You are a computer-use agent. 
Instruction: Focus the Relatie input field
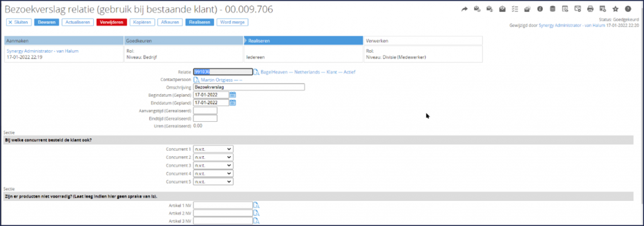[x=223, y=72]
